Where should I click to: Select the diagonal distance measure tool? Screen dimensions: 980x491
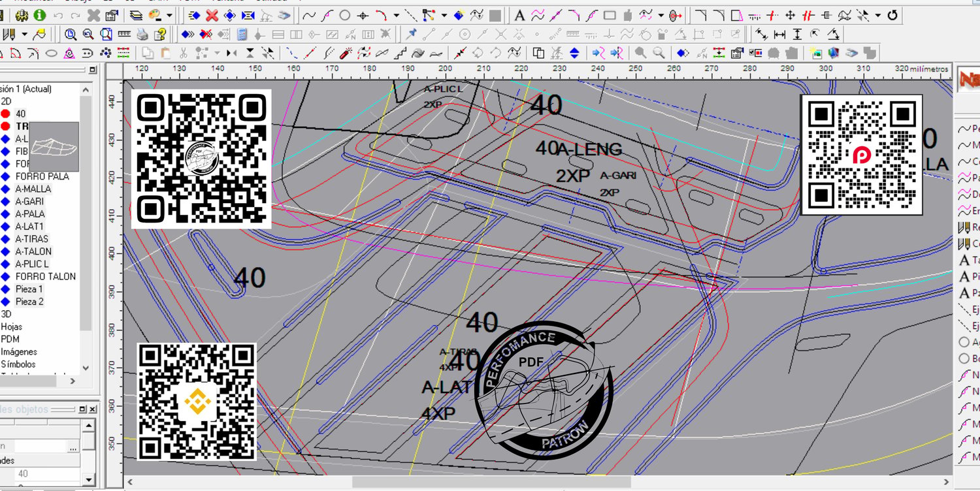click(x=761, y=34)
